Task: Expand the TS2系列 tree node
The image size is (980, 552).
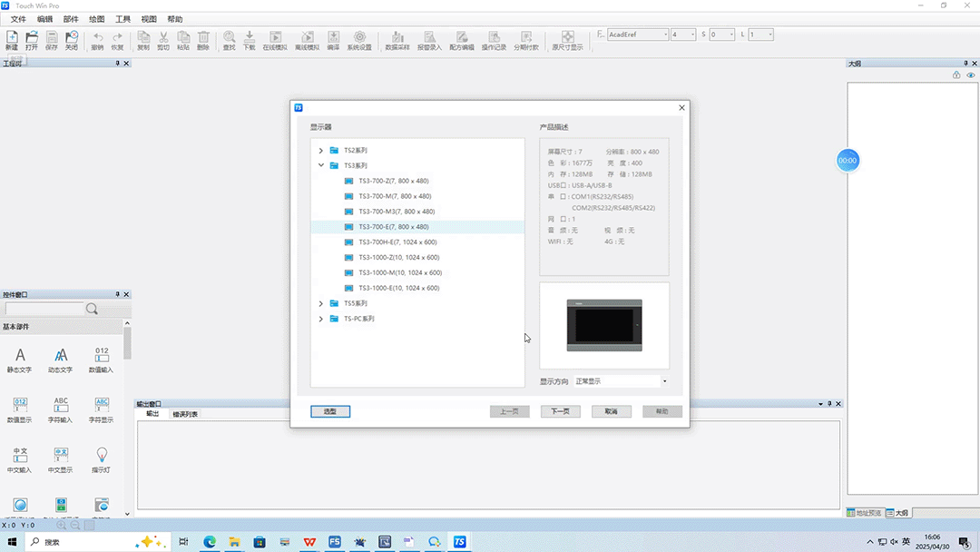Action: click(321, 151)
